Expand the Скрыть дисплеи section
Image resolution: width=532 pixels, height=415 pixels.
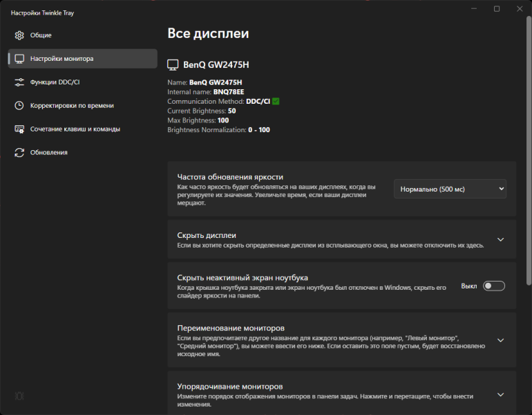(x=342, y=239)
